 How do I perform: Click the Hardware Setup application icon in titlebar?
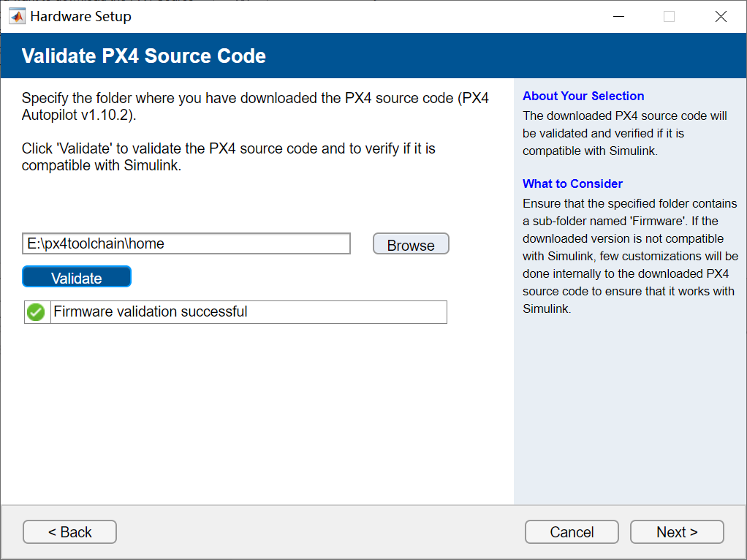pos(16,15)
